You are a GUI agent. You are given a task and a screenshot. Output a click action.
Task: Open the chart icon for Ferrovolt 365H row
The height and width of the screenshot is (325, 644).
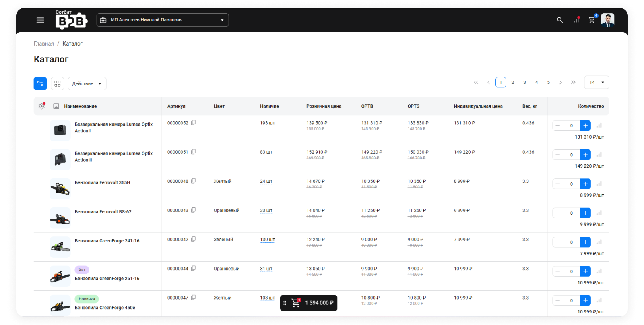(x=599, y=184)
